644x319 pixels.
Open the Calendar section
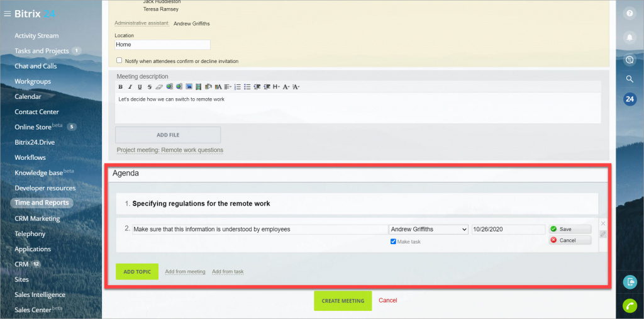pyautogui.click(x=28, y=97)
